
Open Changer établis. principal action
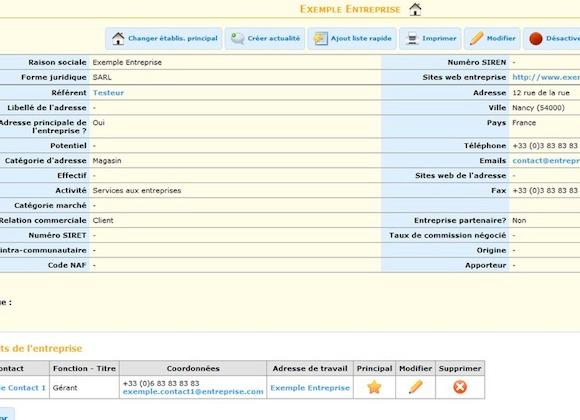tap(164, 38)
